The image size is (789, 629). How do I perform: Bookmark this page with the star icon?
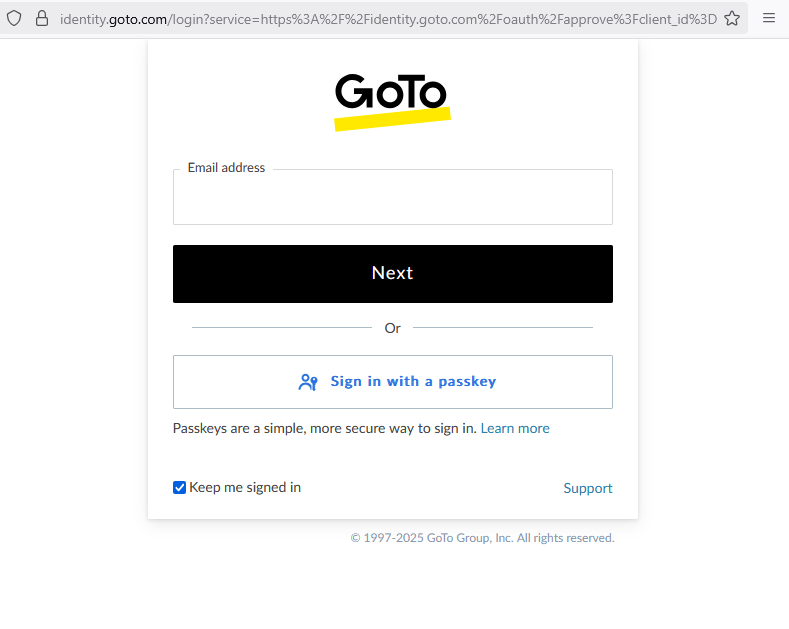pos(732,18)
